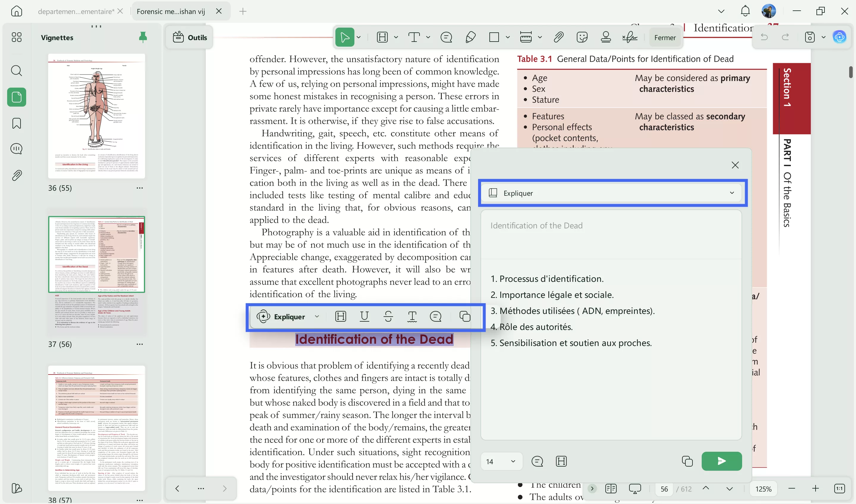The width and height of the screenshot is (856, 504).
Task: Toggle the select cursor tool
Action: [344, 37]
